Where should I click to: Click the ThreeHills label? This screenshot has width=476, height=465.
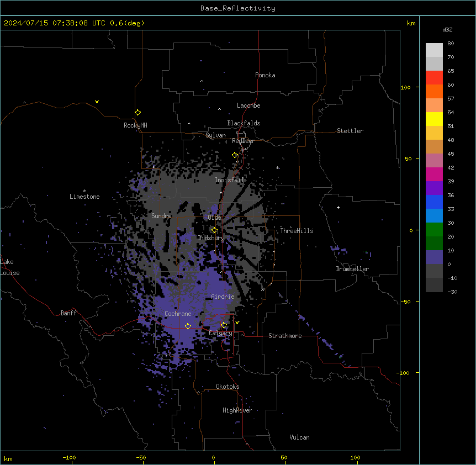click(x=297, y=231)
